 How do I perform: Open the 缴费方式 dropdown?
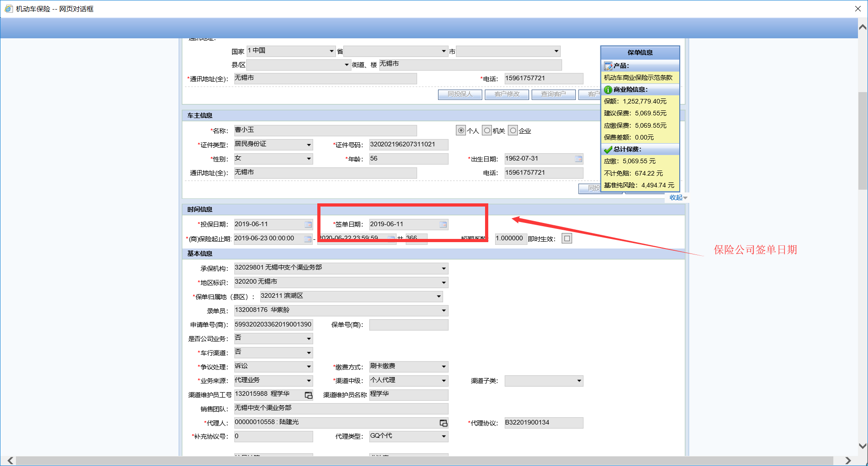444,367
